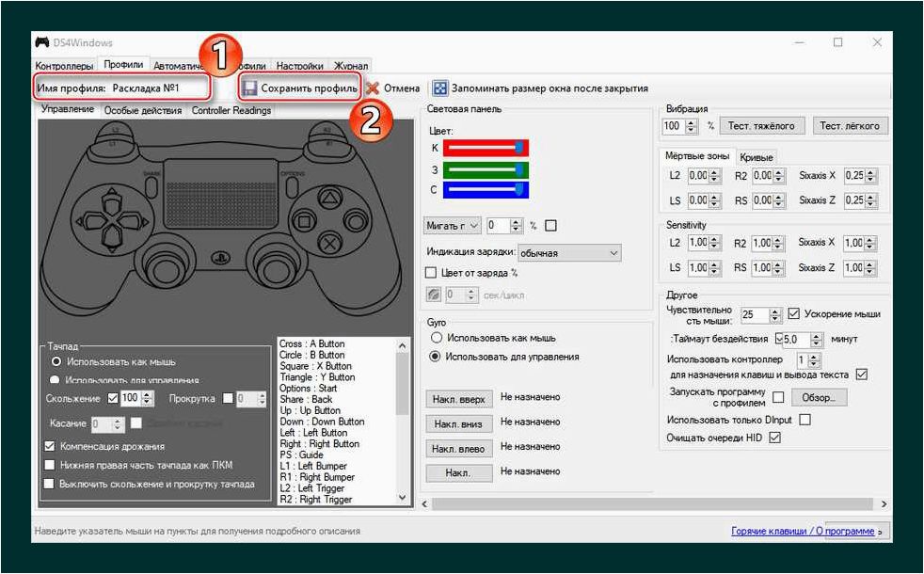Check Выключить скольжение и прокрутку тачпада
Viewport: 924px width, 574px height.
click(x=50, y=484)
